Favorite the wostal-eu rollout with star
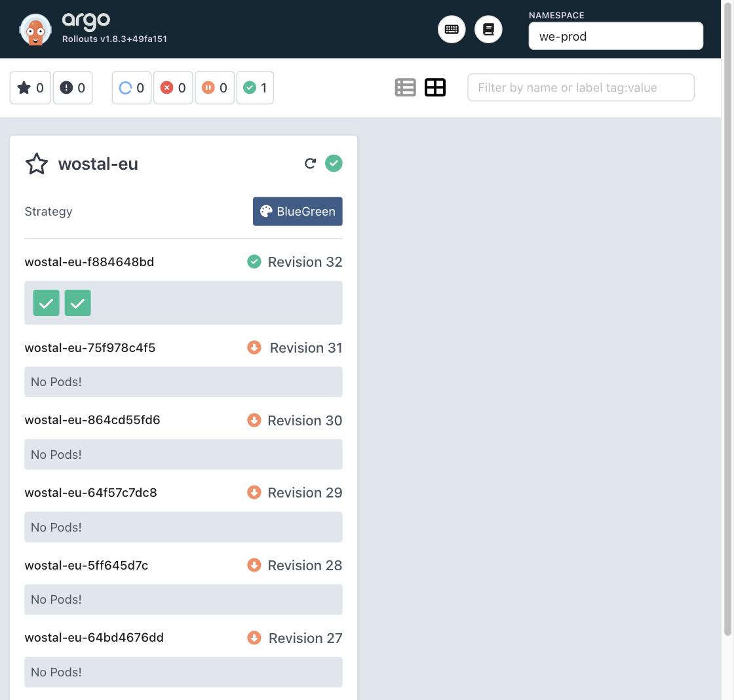The height and width of the screenshot is (700, 734). (x=37, y=164)
